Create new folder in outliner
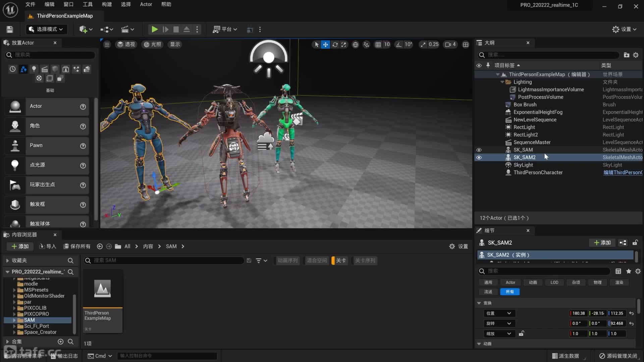644x362 pixels. [x=626, y=55]
